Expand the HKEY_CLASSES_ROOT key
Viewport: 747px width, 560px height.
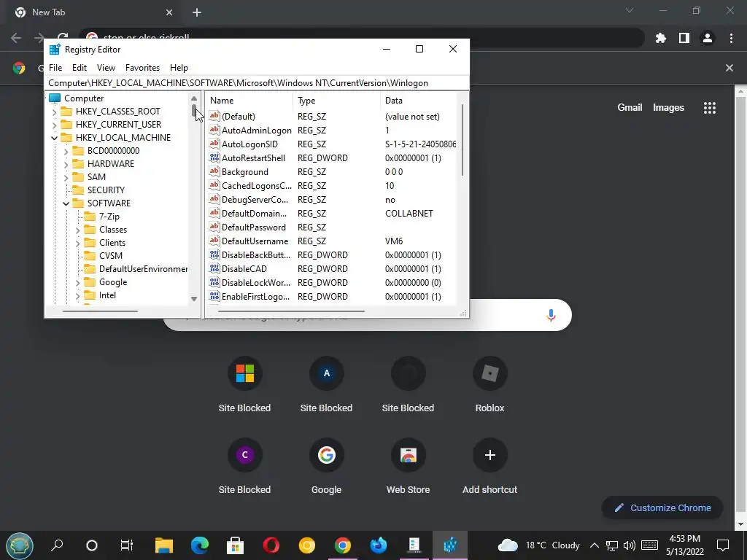[54, 112]
